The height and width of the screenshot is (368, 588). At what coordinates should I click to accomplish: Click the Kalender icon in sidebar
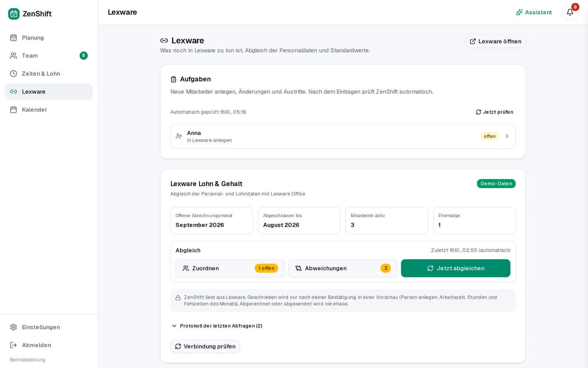pos(14,110)
